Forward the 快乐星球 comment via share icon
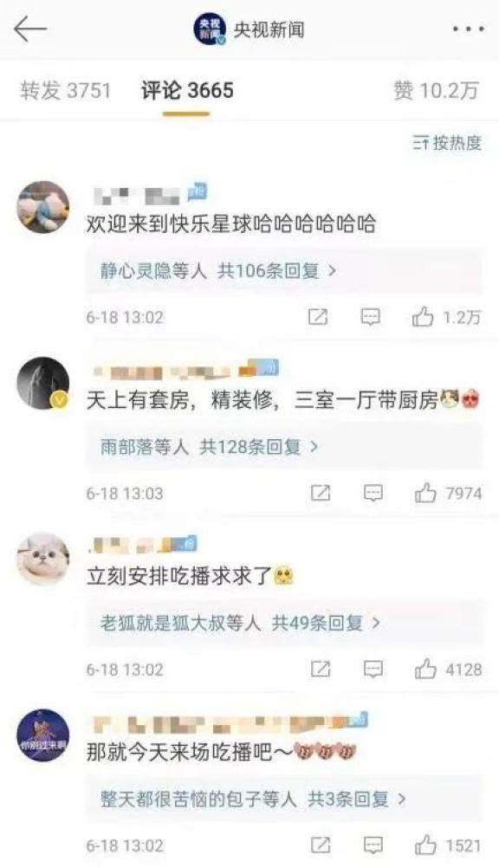Screen dimensions: 499x868 pyautogui.click(x=318, y=317)
